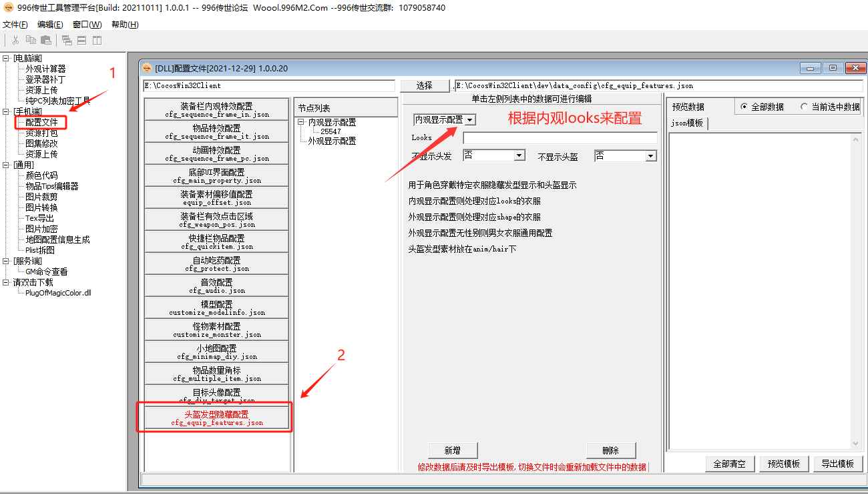Screen dimensions: 868x495
Task: Click the 删除 button
Action: tap(611, 450)
